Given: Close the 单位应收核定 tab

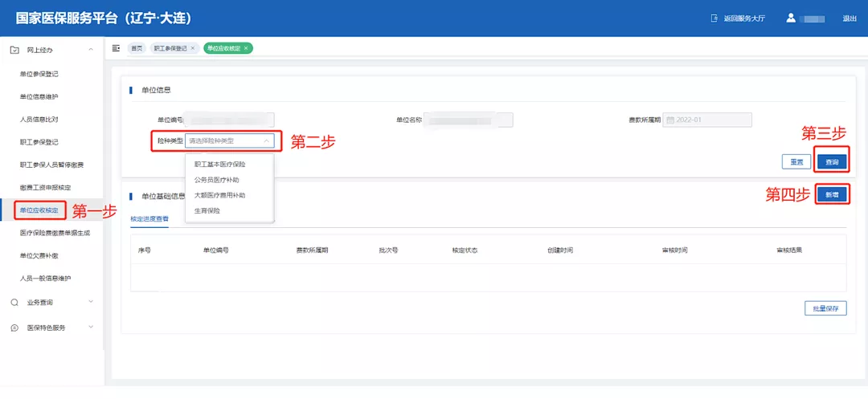Looking at the screenshot, I should click(246, 48).
